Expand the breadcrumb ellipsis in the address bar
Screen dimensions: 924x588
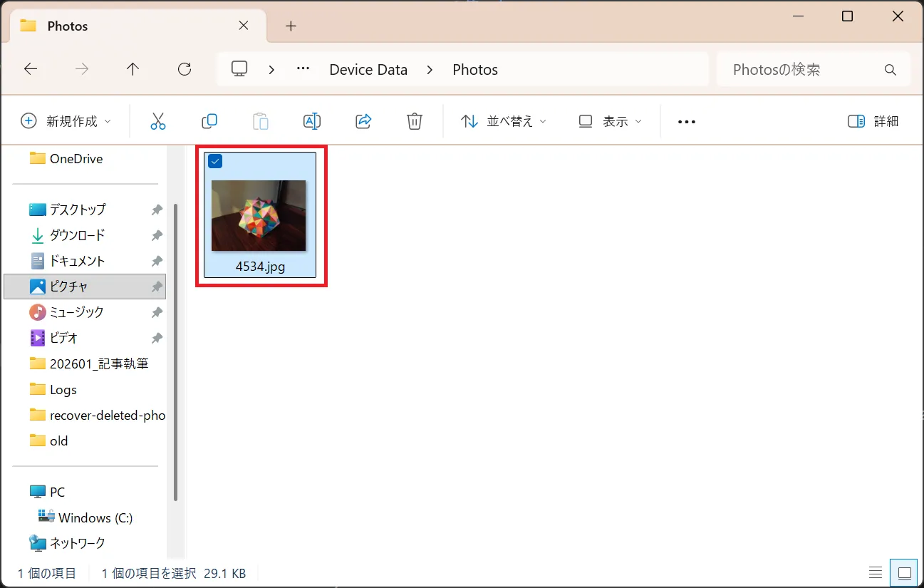[302, 69]
